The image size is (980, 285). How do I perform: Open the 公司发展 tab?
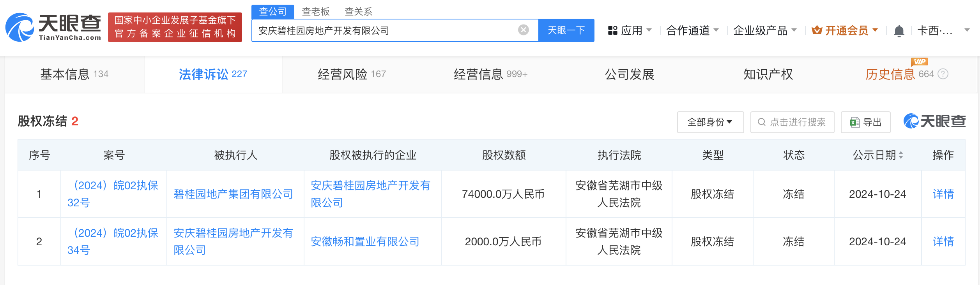click(630, 74)
